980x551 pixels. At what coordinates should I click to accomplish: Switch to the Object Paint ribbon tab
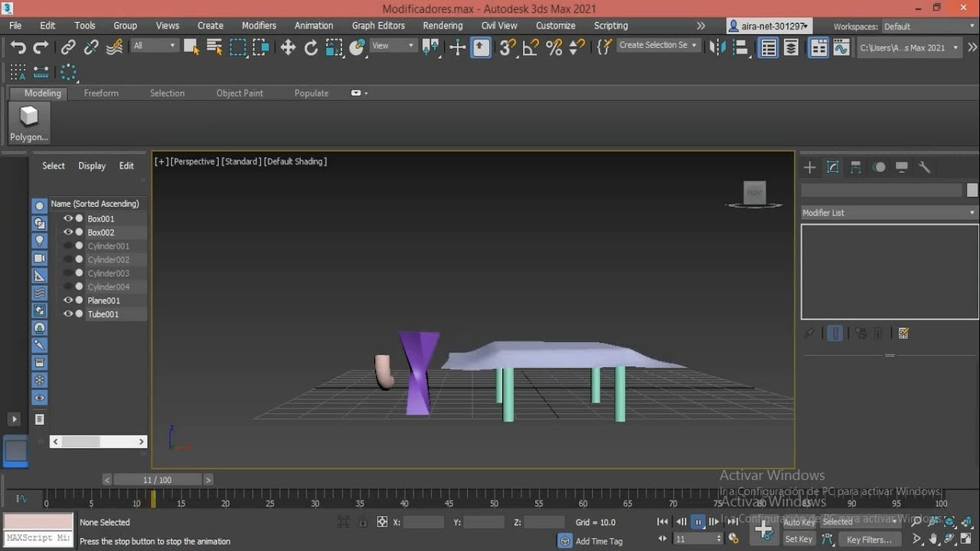click(x=240, y=93)
